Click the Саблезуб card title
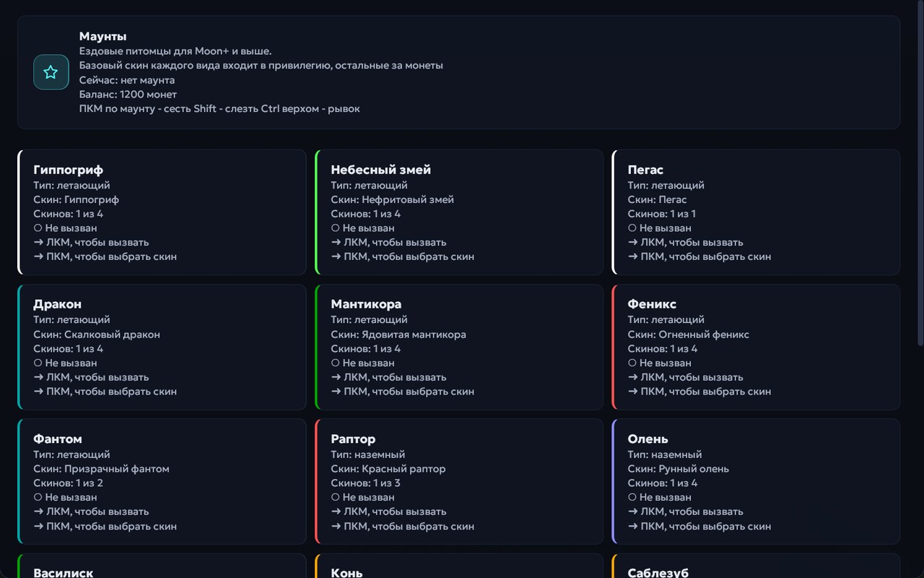The height and width of the screenshot is (578, 924). pyautogui.click(x=658, y=572)
